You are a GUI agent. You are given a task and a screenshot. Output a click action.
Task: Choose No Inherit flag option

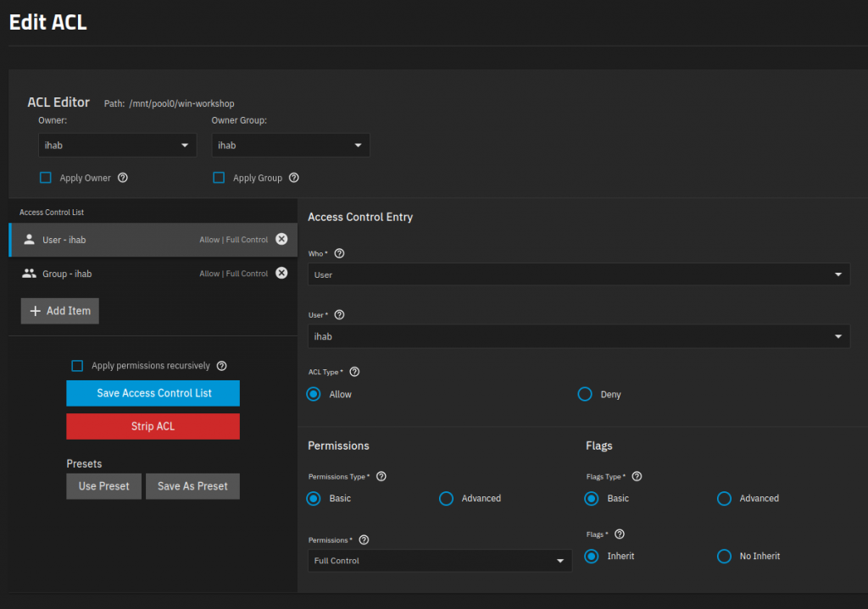pos(724,556)
